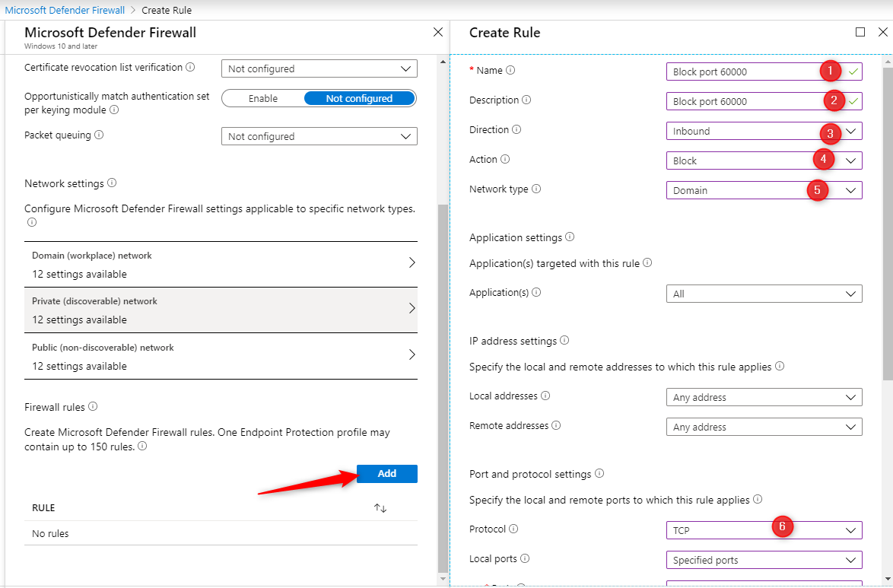Click info icon after '150 rules' text
893x588 pixels.
point(142,446)
